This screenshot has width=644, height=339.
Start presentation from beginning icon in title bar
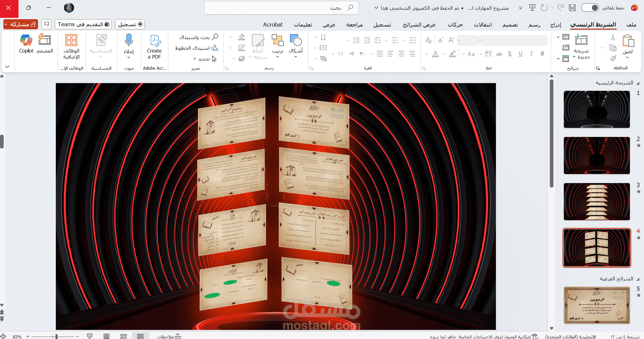532,8
